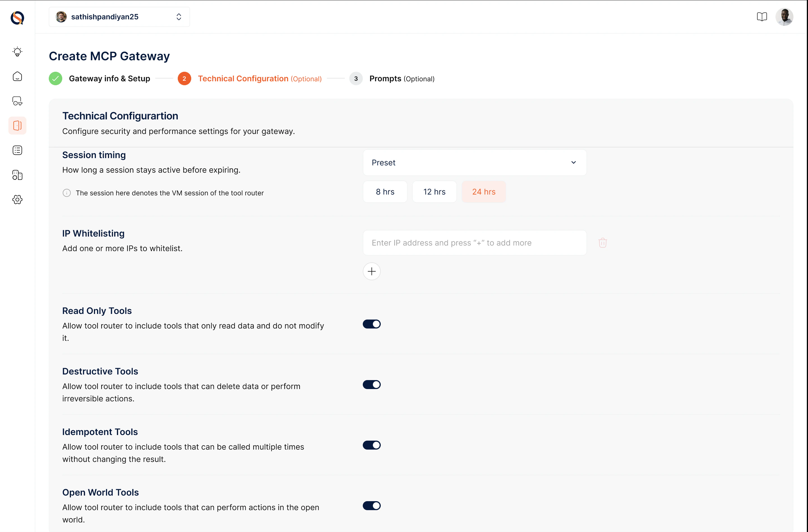Screen dimensions: 808x532
Task: Go to Gateway info & Setup step
Action: tap(109, 79)
